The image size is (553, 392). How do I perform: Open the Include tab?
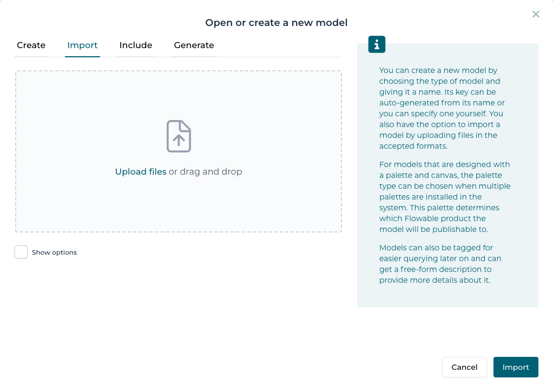(x=135, y=45)
